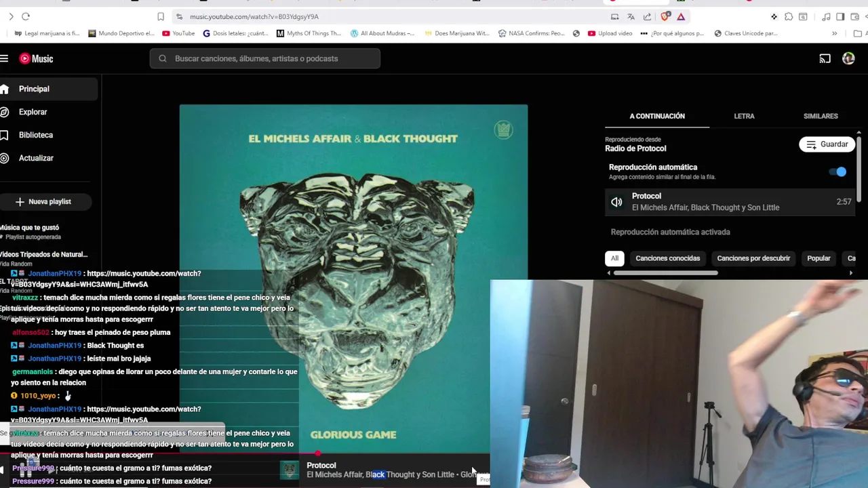The width and height of the screenshot is (868, 488).
Task: Open the YouTube Music hamburger menu
Action: (4, 58)
